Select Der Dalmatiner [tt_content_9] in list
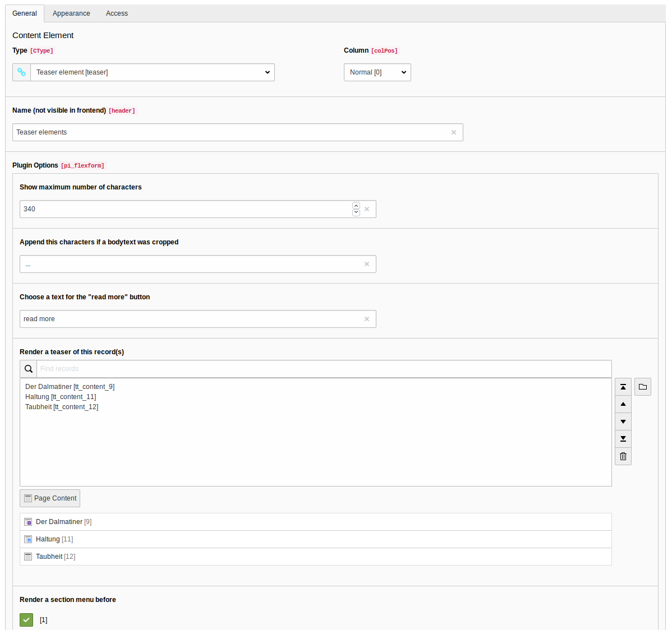Screen dimensions: 672x630 70,387
